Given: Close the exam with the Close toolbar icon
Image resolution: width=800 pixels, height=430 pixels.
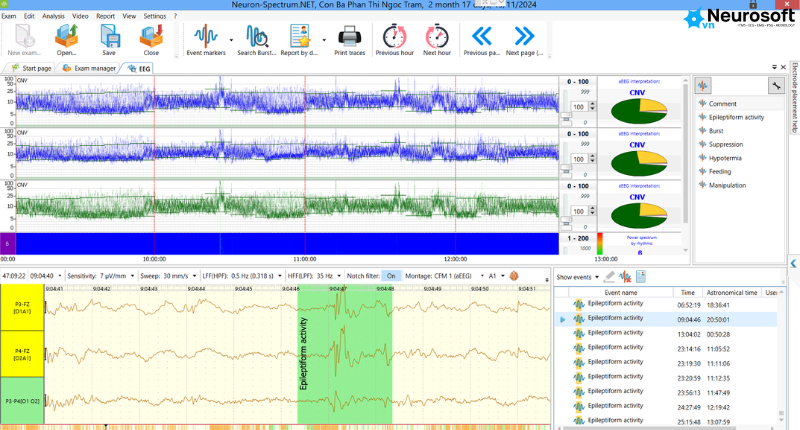Looking at the screenshot, I should tap(151, 40).
